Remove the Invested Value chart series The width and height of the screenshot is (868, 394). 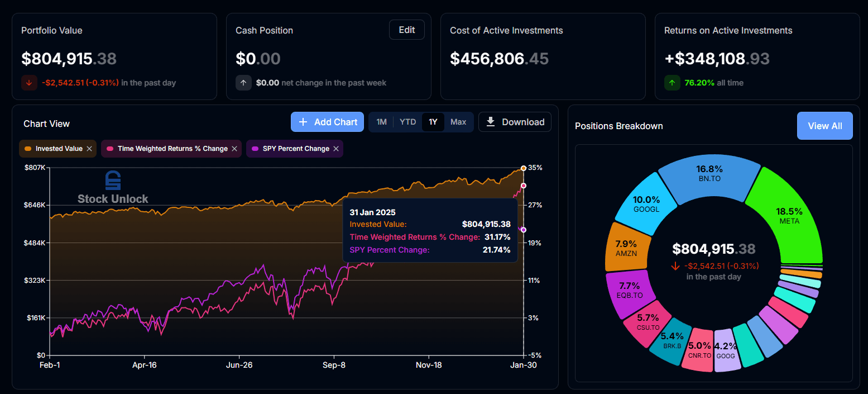89,149
